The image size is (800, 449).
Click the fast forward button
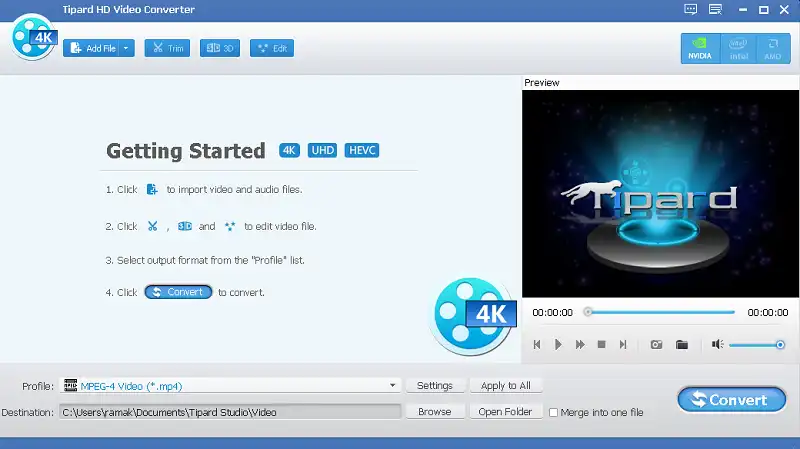580,344
